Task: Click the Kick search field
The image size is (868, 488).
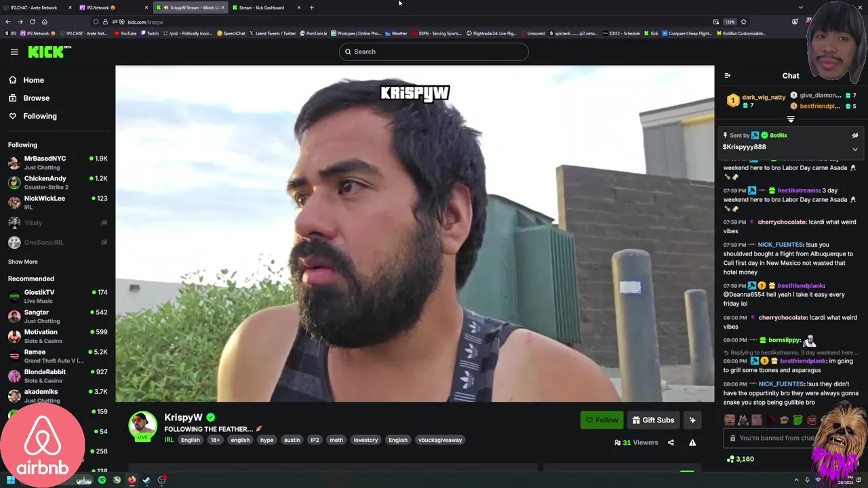Action: [x=433, y=52]
